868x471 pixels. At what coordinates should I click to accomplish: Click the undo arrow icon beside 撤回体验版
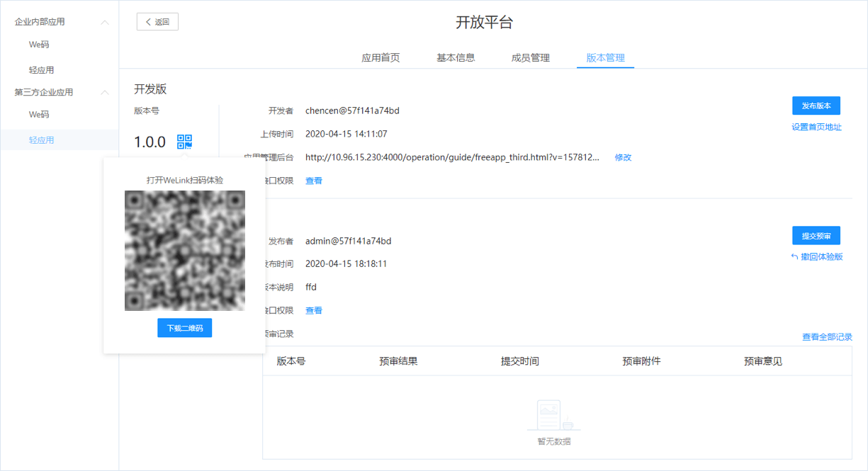coord(794,256)
